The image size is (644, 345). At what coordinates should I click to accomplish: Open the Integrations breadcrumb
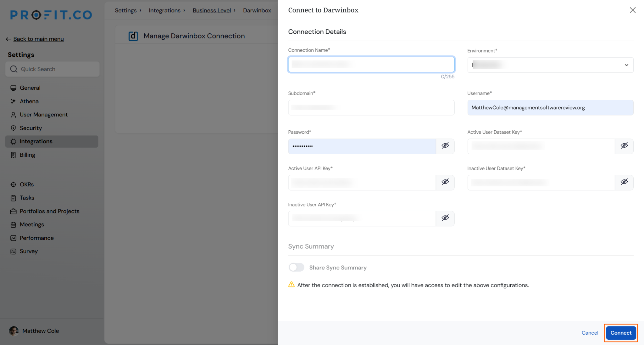(164, 10)
